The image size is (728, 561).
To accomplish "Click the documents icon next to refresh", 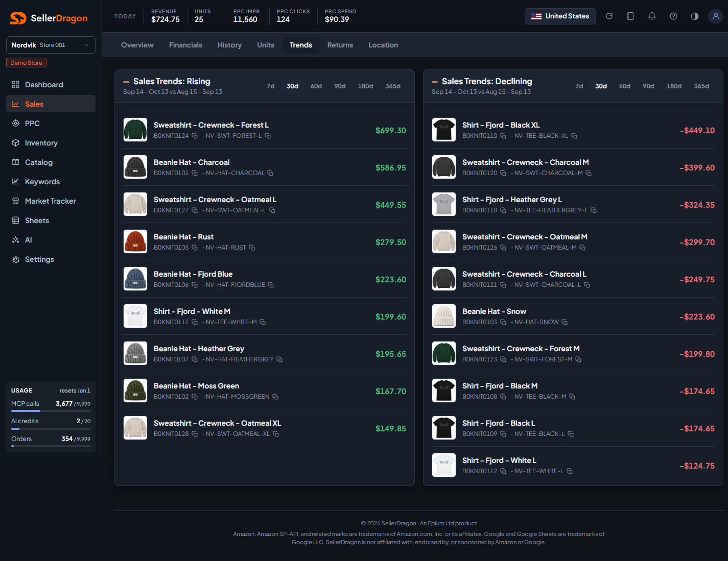I will click(x=630, y=16).
